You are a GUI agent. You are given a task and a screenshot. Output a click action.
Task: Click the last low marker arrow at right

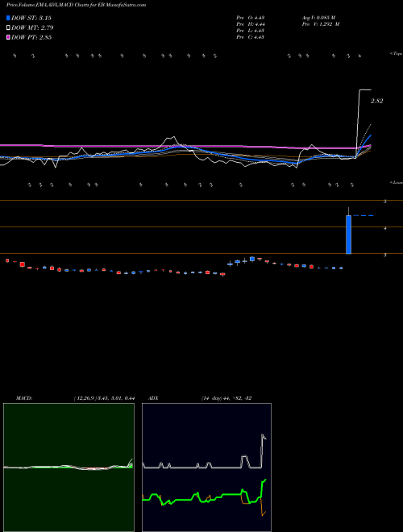click(352, 185)
